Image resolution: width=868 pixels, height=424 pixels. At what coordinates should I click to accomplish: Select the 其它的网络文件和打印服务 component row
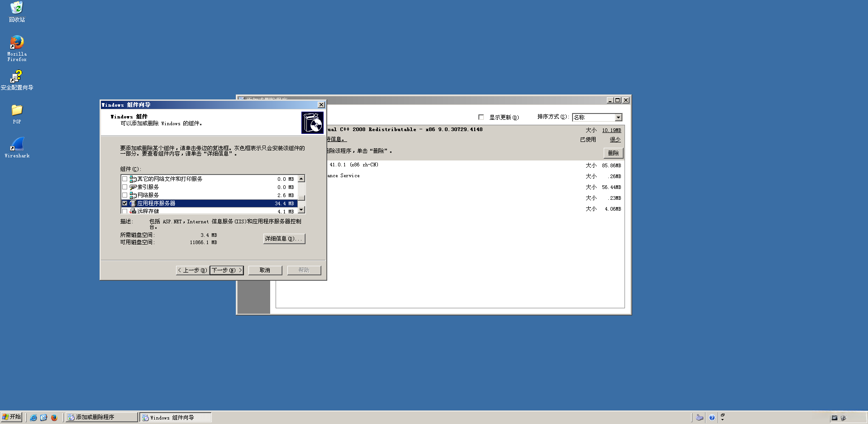click(210, 179)
